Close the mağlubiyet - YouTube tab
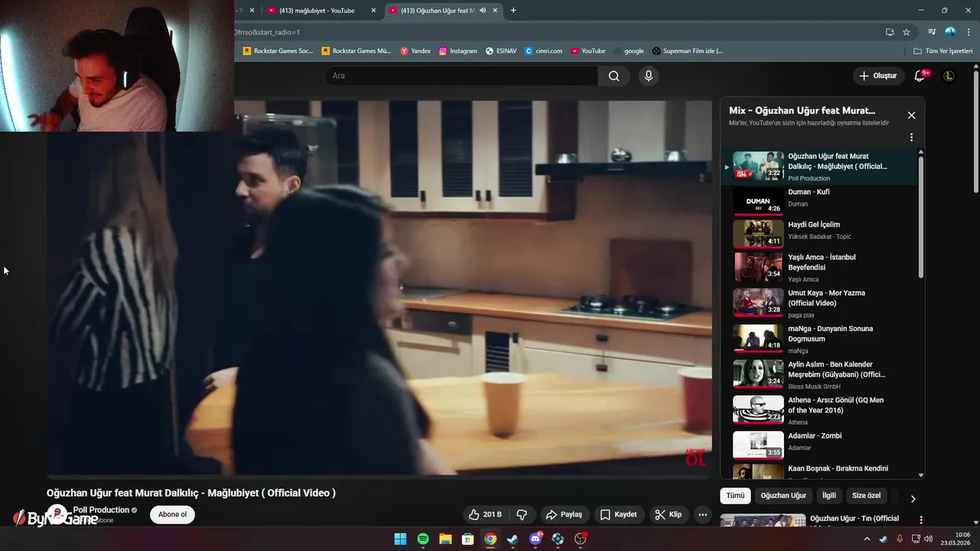980x551 pixels. click(374, 11)
